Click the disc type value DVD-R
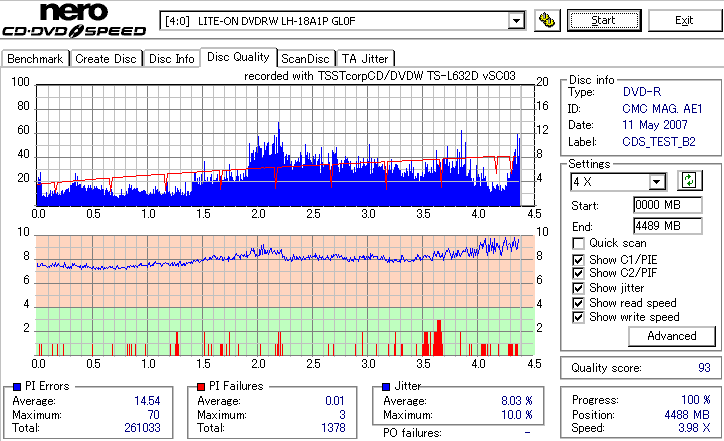Image resolution: width=724 pixels, height=441 pixels. [x=642, y=92]
